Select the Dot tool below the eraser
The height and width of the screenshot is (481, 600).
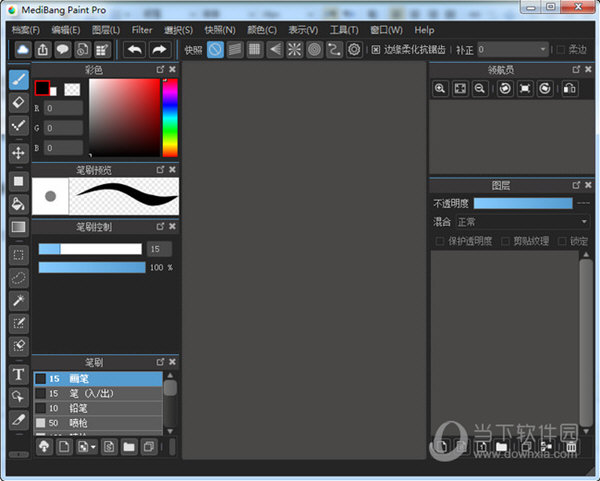click(x=18, y=126)
